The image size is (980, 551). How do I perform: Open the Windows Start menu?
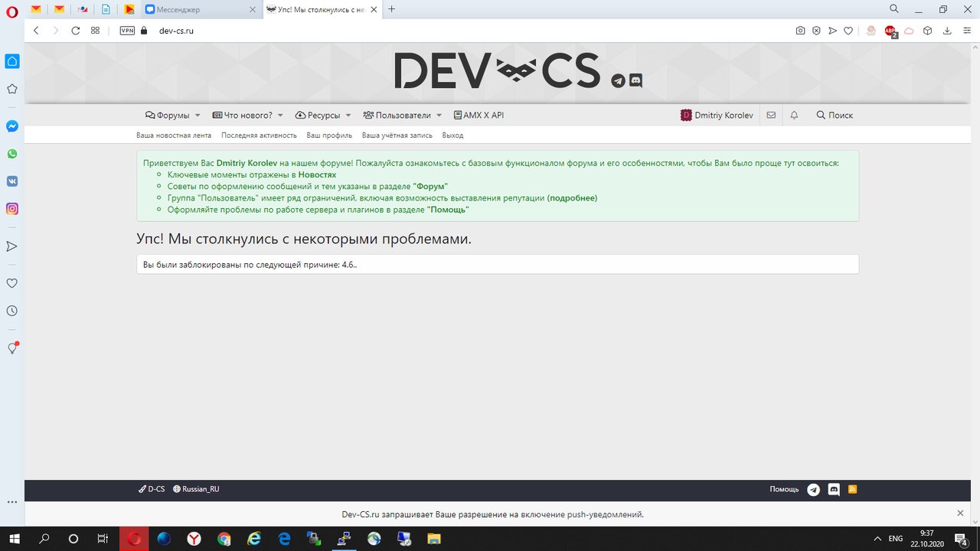tap(14, 539)
